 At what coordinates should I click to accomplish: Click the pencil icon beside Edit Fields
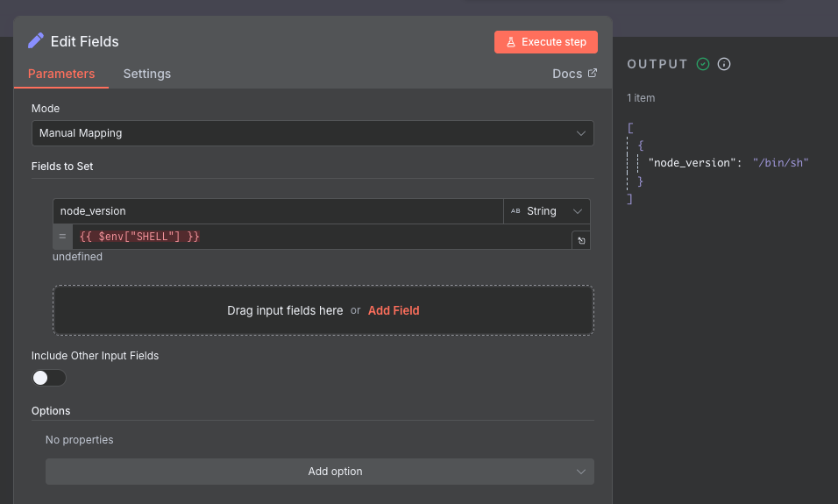36,41
